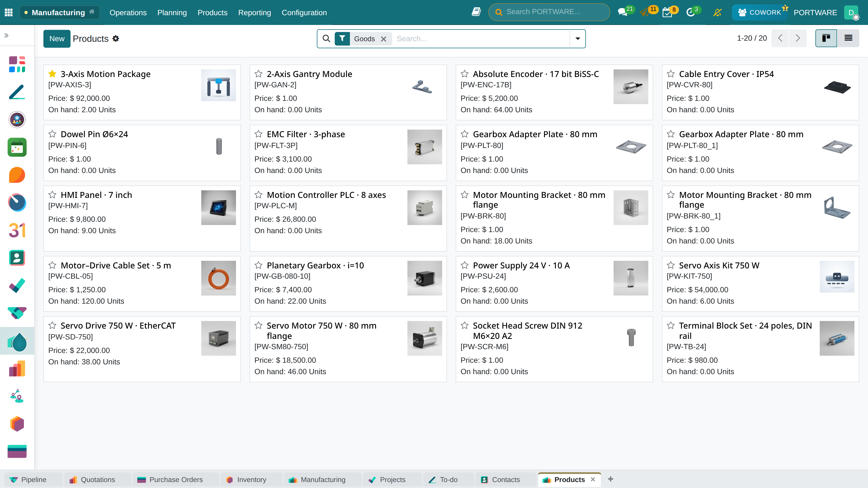Favorite the Planetary Gearbox star
This screenshot has width=868, height=488.
click(x=259, y=265)
